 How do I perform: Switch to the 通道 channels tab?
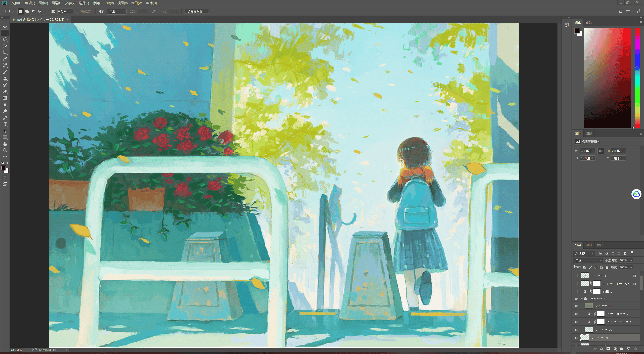click(x=588, y=245)
